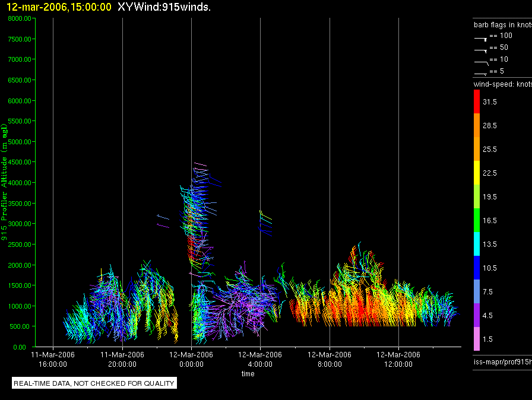Click the 12-Mar-2006 0:00:00 time gridline
Viewport: 532px width, 400px height.
[191, 182]
